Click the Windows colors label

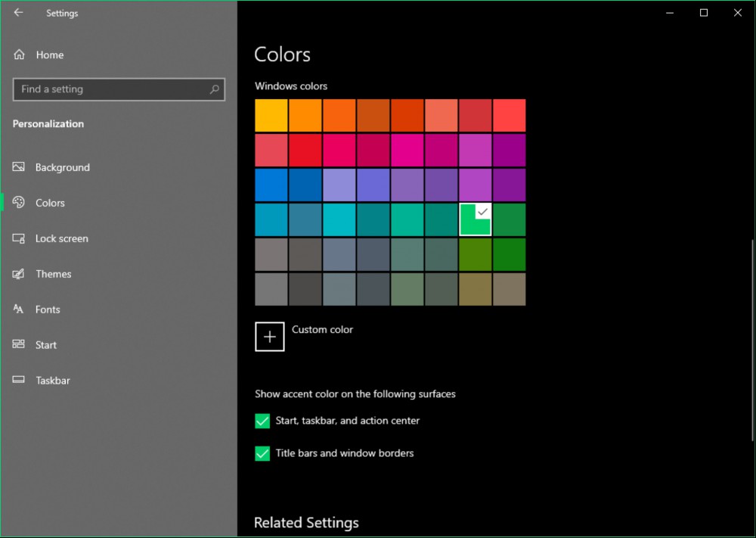[x=291, y=86]
